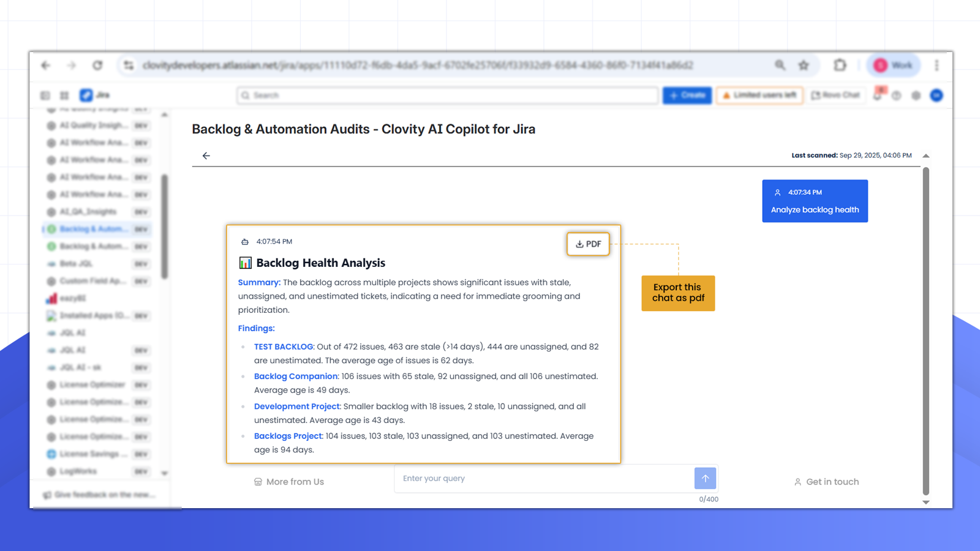Viewport: 980px width, 551px height.
Task: Open browser extensions puzzle icon
Action: (840, 65)
